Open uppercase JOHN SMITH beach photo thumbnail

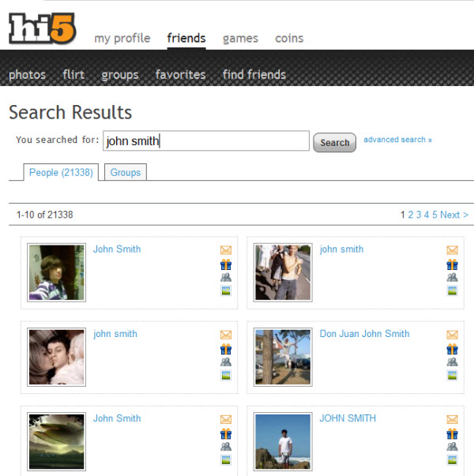[x=283, y=442]
